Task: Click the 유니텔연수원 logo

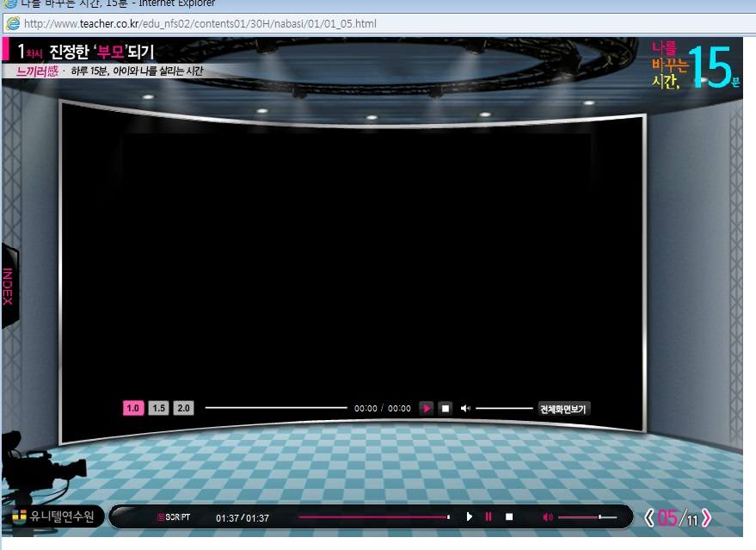Action: point(55,516)
